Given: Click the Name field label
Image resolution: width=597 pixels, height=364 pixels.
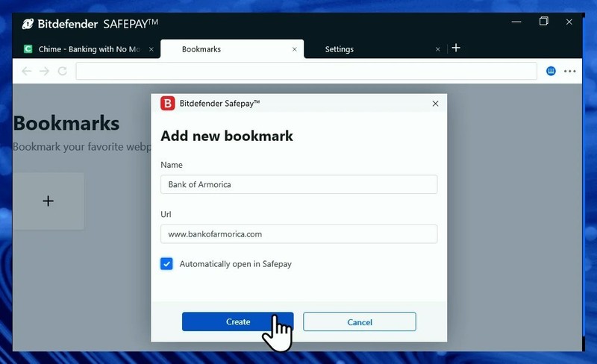Looking at the screenshot, I should pyautogui.click(x=172, y=165).
